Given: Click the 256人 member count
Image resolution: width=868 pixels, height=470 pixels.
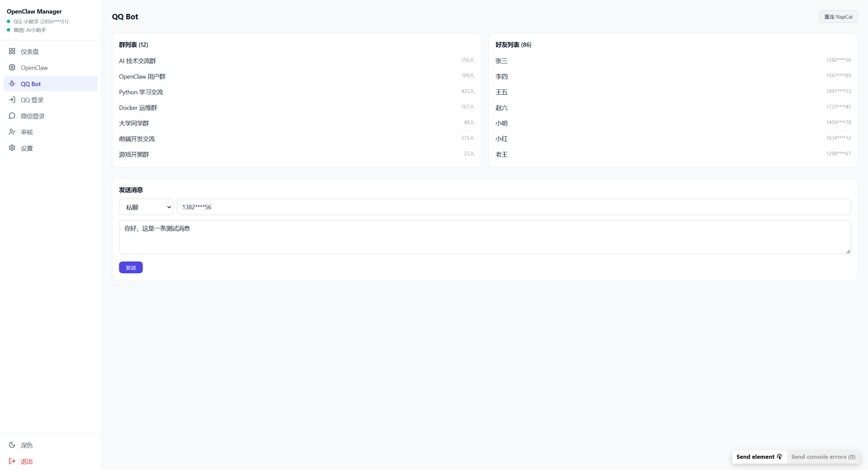Looking at the screenshot, I should 467,60.
